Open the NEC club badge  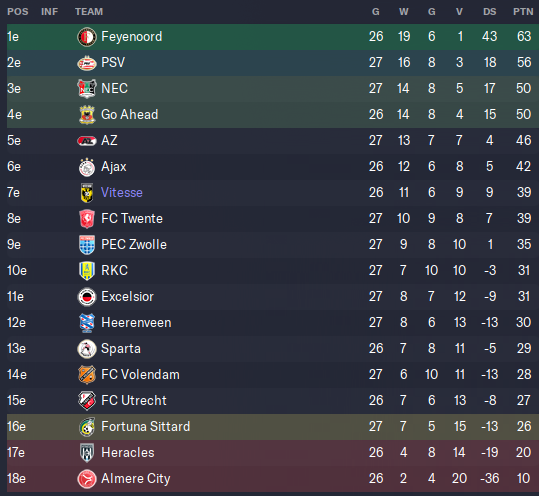[87, 89]
